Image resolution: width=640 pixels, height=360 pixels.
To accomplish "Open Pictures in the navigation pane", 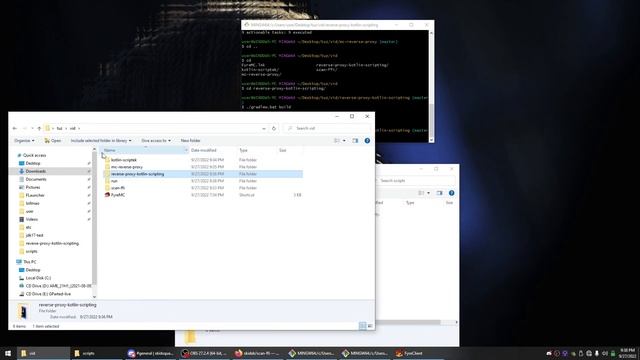I will (33, 187).
